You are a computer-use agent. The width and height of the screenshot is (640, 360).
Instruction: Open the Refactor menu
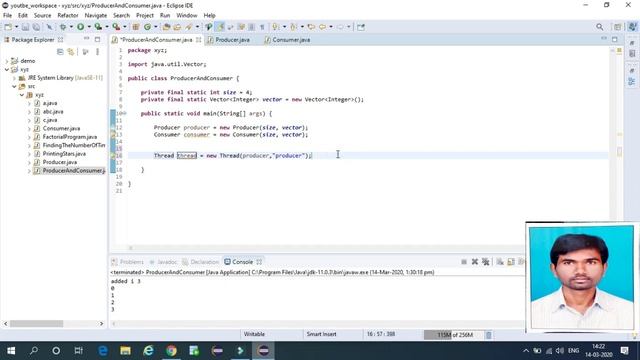coord(68,15)
